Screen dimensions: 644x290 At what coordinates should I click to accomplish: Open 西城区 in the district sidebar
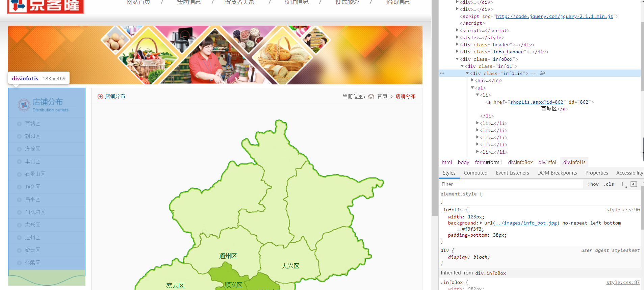(32, 124)
